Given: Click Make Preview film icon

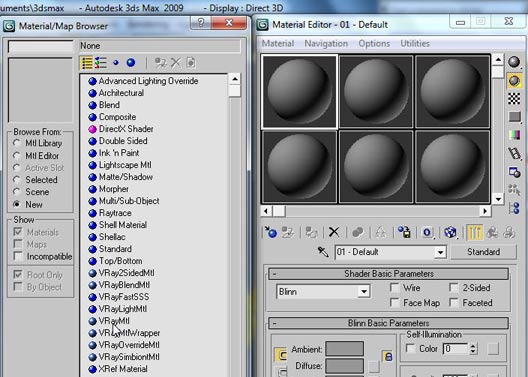Looking at the screenshot, I should pyautogui.click(x=514, y=153).
